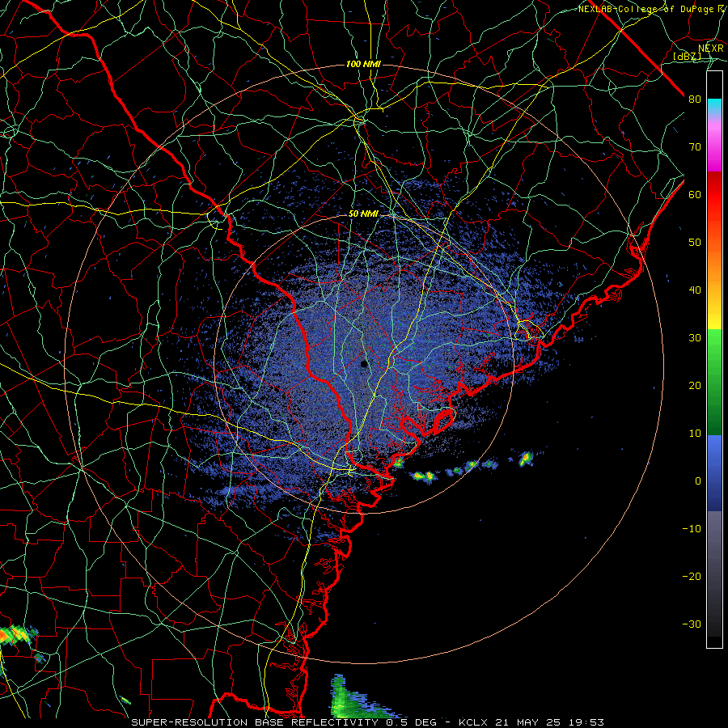Click the -20 dBZ scale value
Screen dimensions: 728x728
pos(692,577)
